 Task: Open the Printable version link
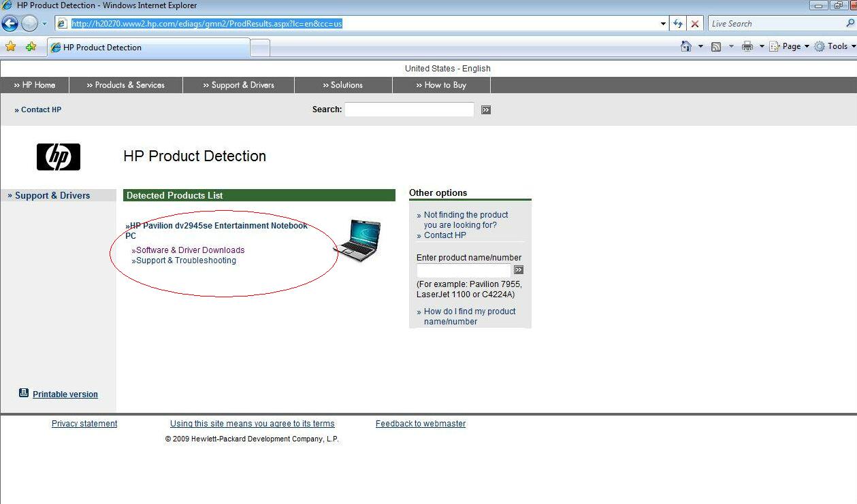point(65,394)
